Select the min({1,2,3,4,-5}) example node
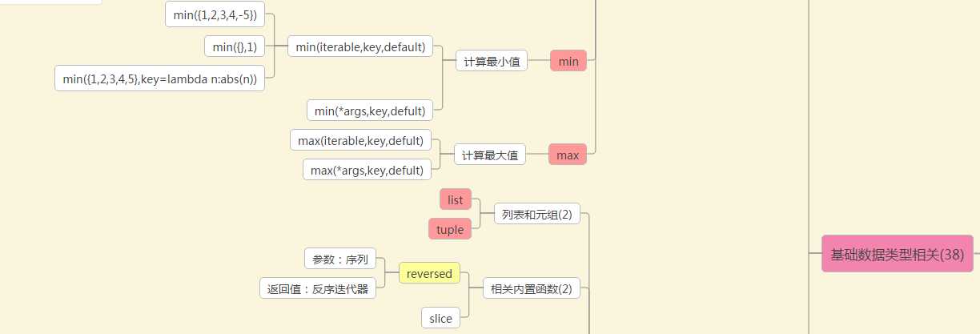The image size is (980, 334). [x=215, y=14]
